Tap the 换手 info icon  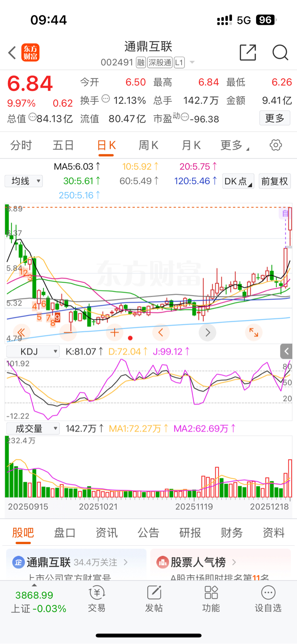pyautogui.click(x=106, y=99)
